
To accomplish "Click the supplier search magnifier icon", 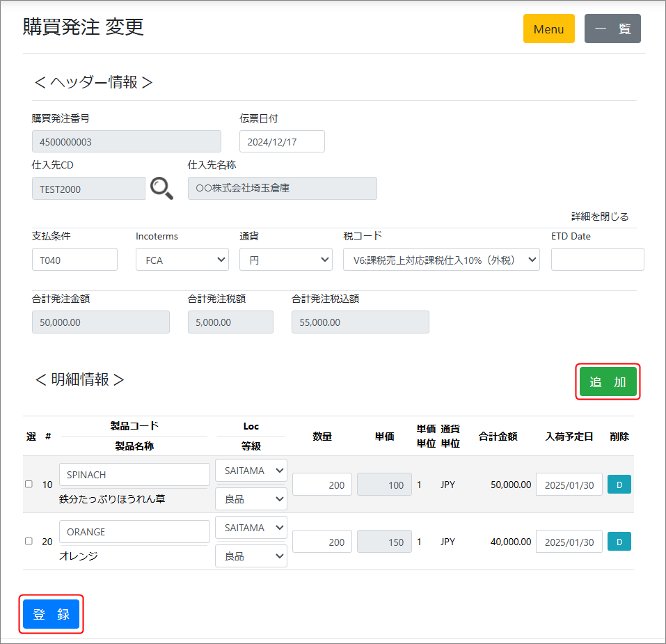I will (x=161, y=188).
